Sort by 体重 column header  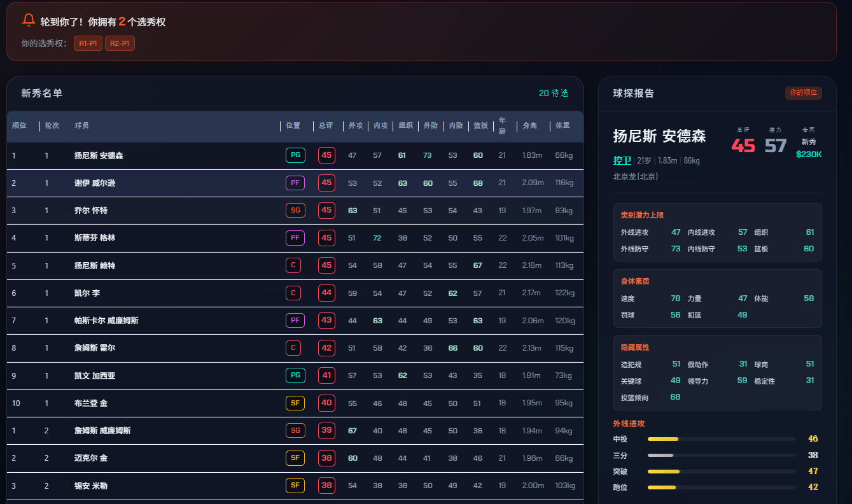(x=562, y=126)
